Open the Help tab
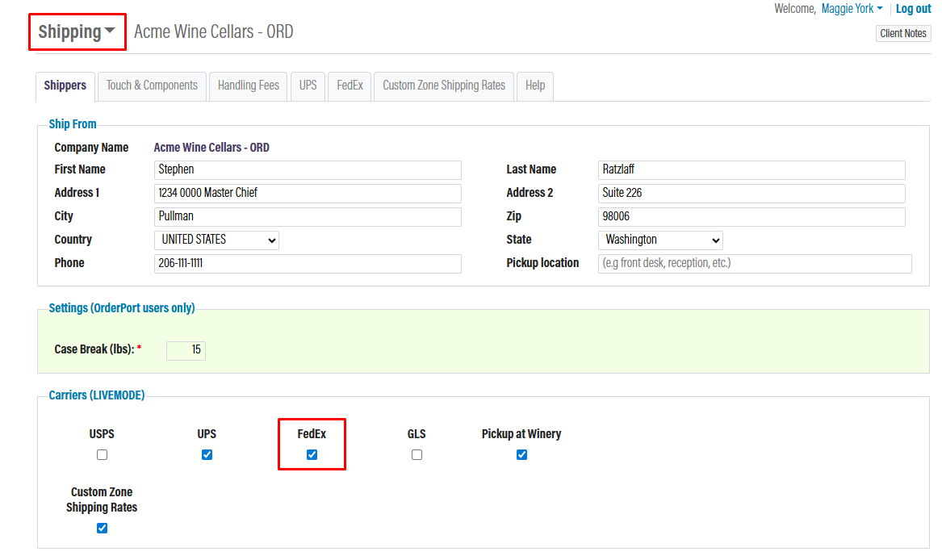942x560 pixels. tap(534, 86)
